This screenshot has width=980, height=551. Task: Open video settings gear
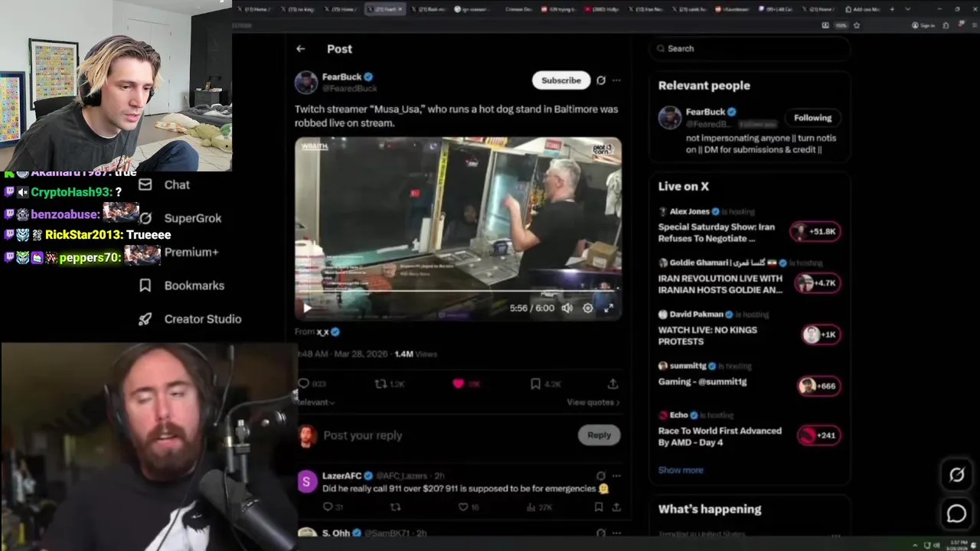pos(588,308)
